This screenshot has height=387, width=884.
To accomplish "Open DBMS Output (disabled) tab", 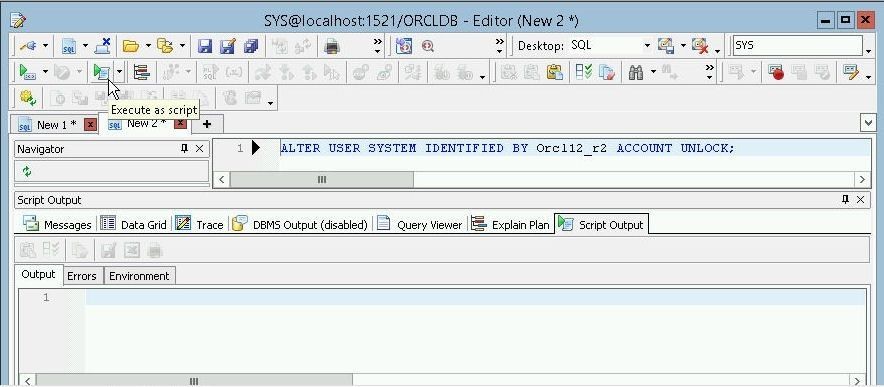I will coord(300,224).
